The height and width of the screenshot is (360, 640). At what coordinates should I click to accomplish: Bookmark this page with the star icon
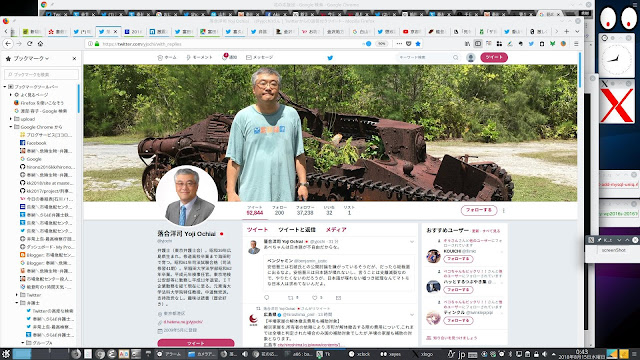pyautogui.click(x=418, y=44)
